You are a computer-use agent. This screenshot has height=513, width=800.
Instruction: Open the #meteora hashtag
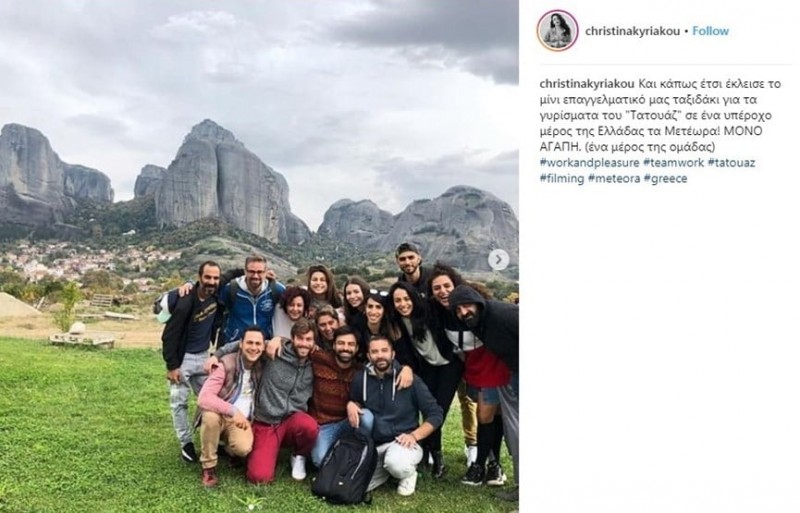pos(614,179)
